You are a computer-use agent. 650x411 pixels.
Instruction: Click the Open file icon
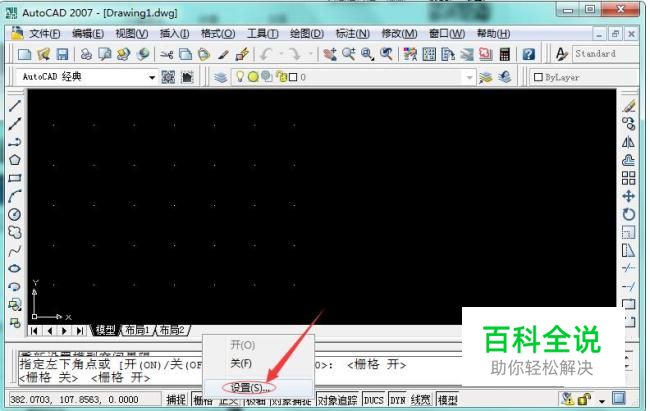pyautogui.click(x=44, y=54)
